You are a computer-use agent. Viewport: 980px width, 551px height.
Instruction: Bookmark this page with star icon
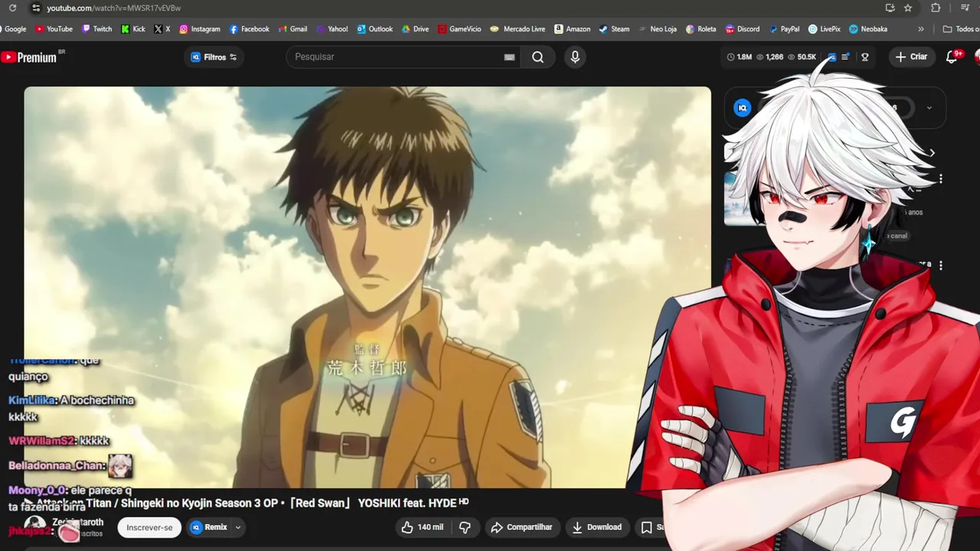coord(908,8)
